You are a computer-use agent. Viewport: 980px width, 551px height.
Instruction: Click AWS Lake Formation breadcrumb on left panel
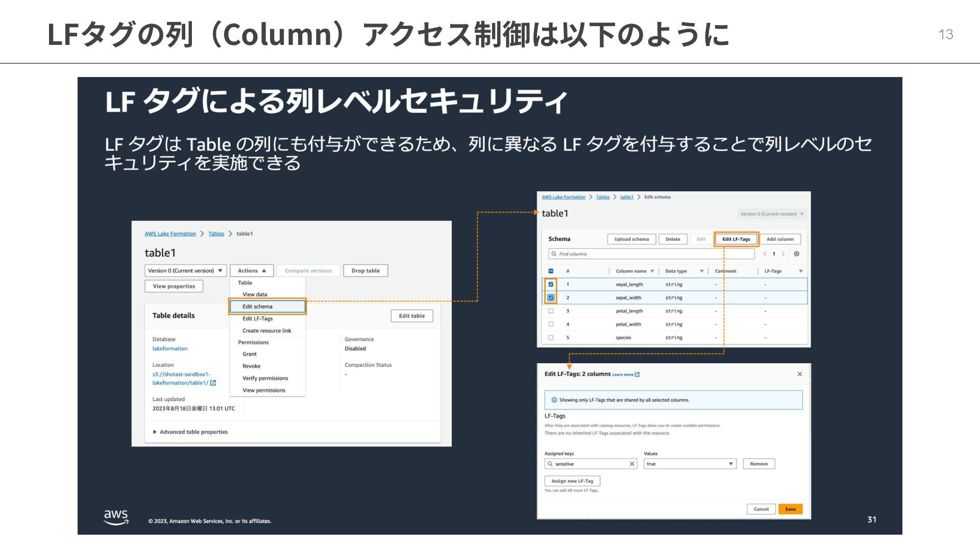tap(170, 234)
